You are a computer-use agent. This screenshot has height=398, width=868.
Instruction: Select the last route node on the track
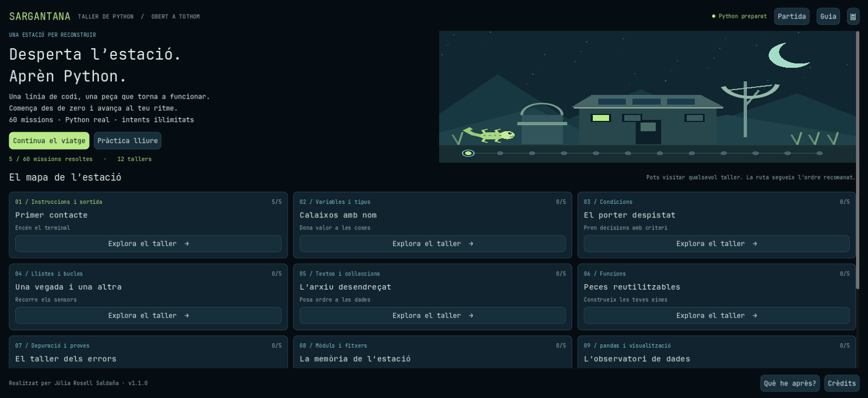point(819,153)
